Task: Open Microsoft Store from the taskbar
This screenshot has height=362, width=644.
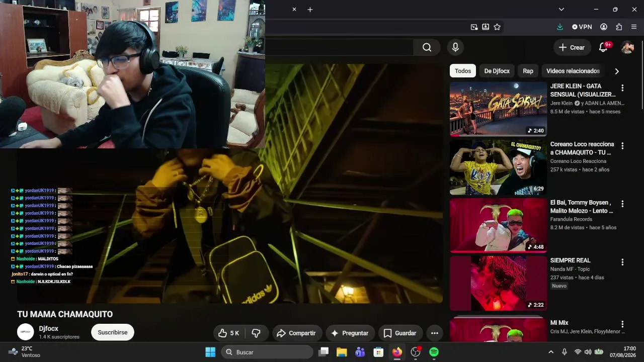Action: (x=378, y=352)
